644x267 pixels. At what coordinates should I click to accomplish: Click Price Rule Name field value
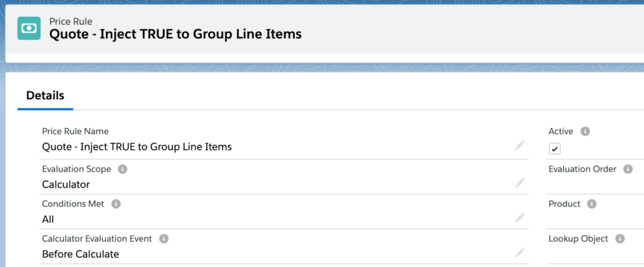click(136, 147)
